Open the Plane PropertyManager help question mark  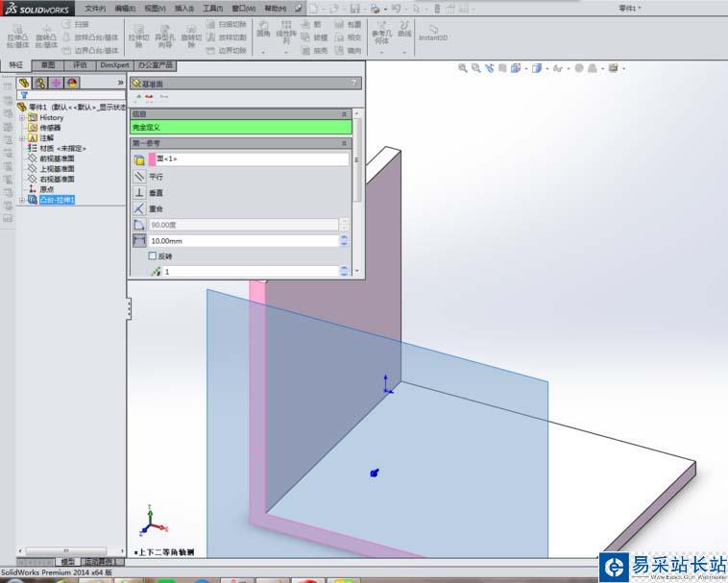pyautogui.click(x=354, y=84)
